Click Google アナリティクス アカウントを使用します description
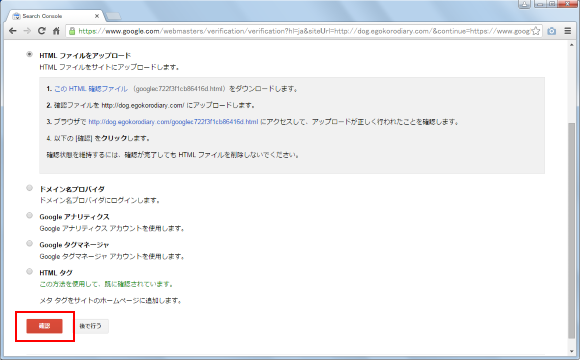The height and width of the screenshot is (360, 580). (x=112, y=229)
